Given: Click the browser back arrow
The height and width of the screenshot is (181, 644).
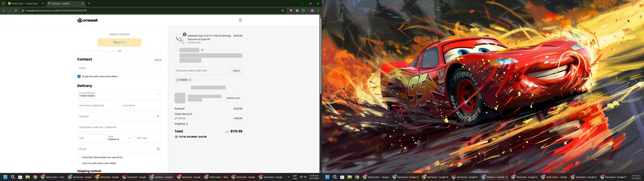Looking at the screenshot, I should 4,10.
